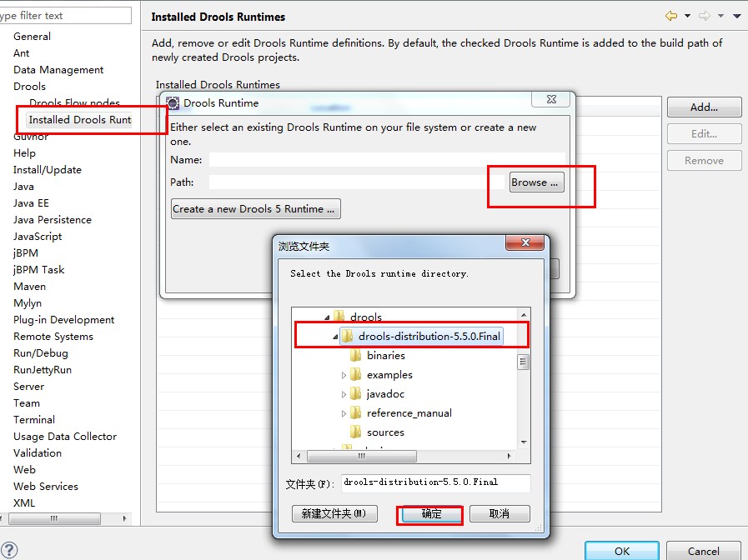Select the Drools category
Screen dimensions: 748x560
(x=29, y=87)
